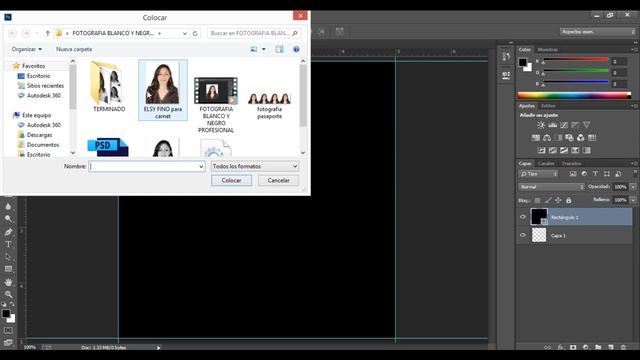Delete layer with trash icon
This screenshot has height=360, width=640.
pyautogui.click(x=623, y=347)
